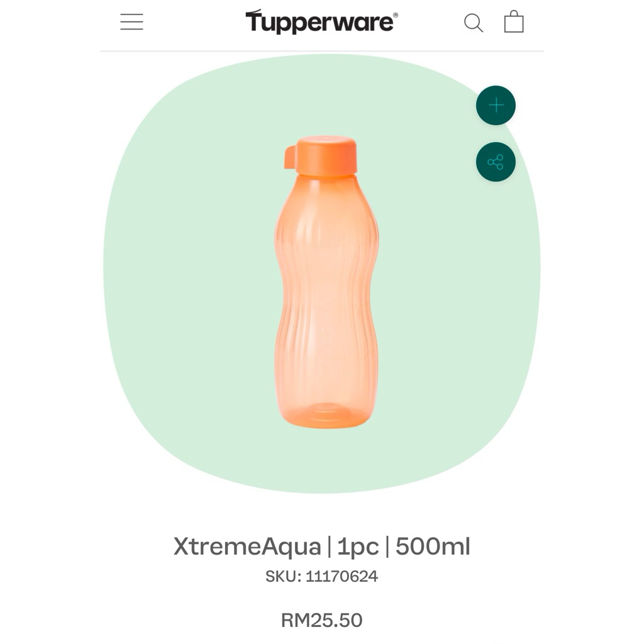The width and height of the screenshot is (644, 644).
Task: Open the hamburger navigation menu
Action: pyautogui.click(x=131, y=22)
